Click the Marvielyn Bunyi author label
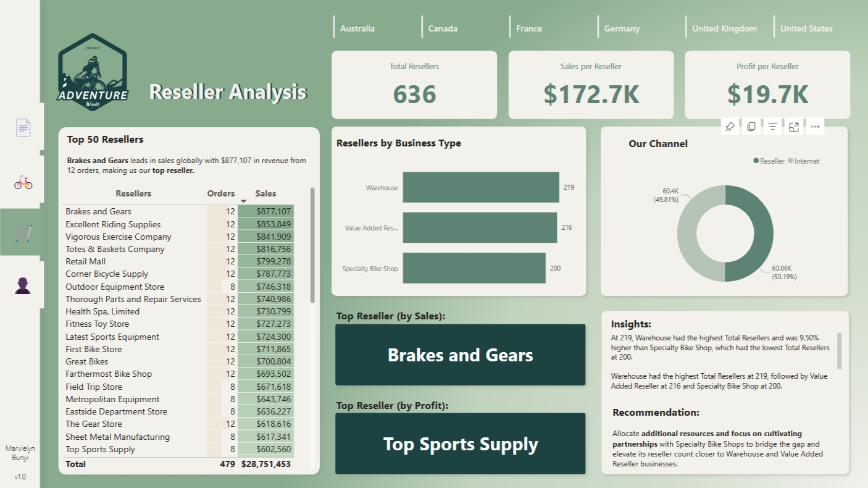This screenshot has height=488, width=868. [x=20, y=453]
